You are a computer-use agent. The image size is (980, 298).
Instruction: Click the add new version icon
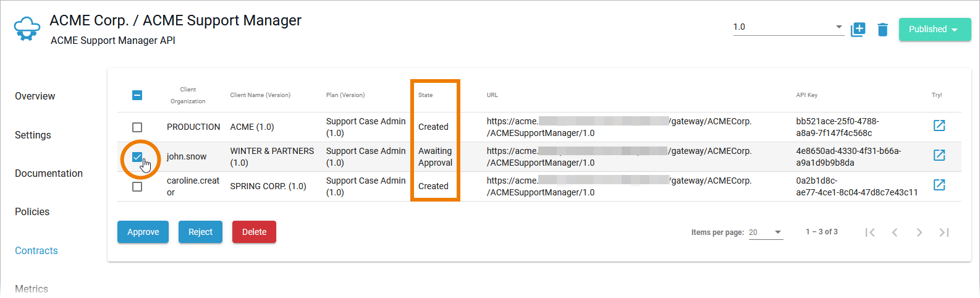(x=858, y=29)
